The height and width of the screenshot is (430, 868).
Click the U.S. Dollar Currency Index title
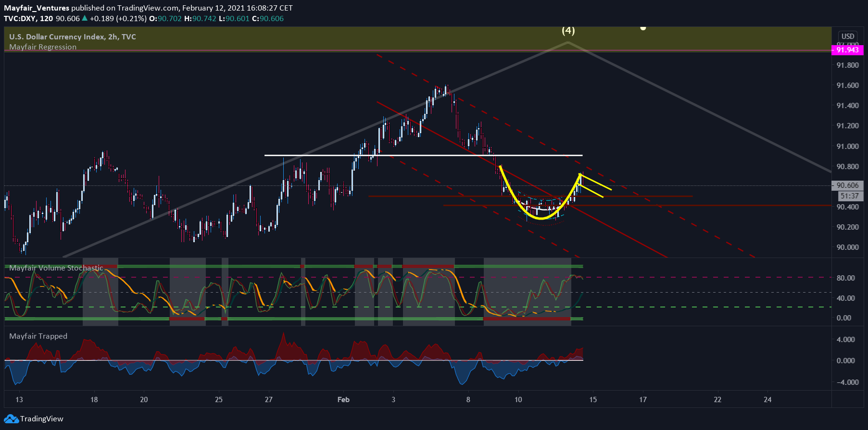73,37
